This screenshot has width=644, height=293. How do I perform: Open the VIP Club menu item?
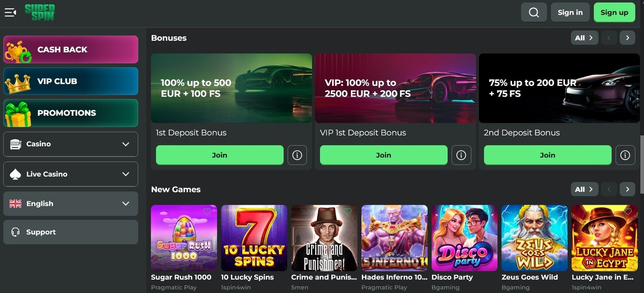70,81
